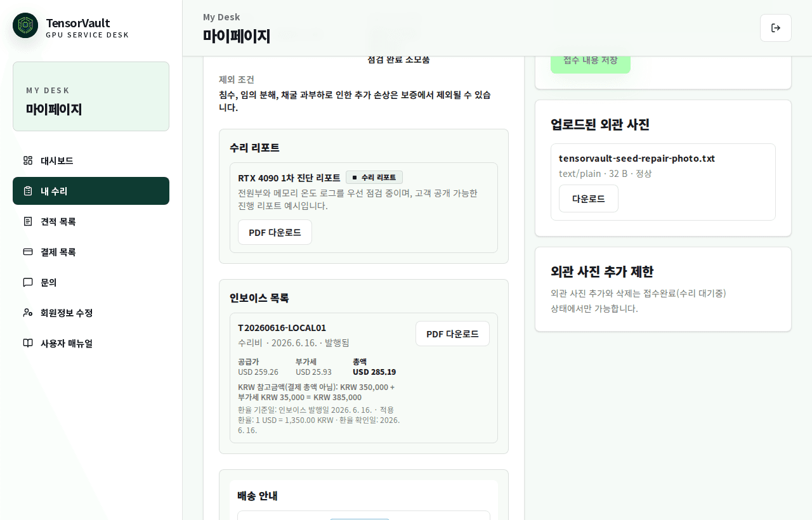Open the 대시보드 menu item
The height and width of the screenshot is (520, 812).
[91, 160]
